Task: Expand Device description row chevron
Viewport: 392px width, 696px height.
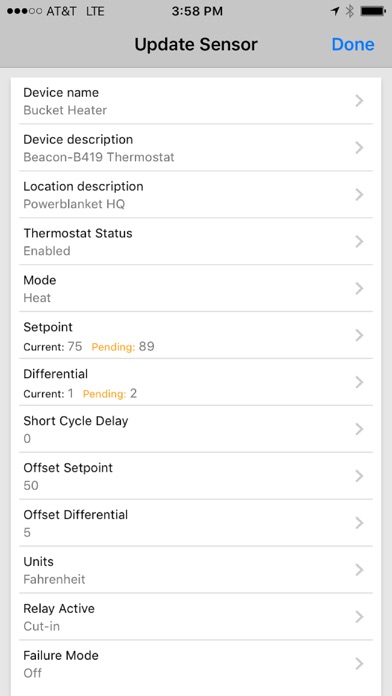Action: (x=360, y=148)
